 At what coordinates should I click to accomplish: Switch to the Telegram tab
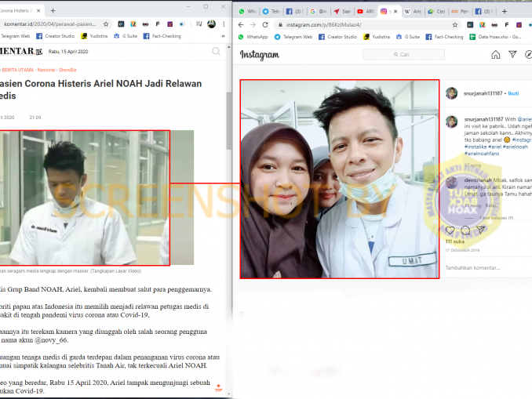pyautogui.click(x=271, y=12)
